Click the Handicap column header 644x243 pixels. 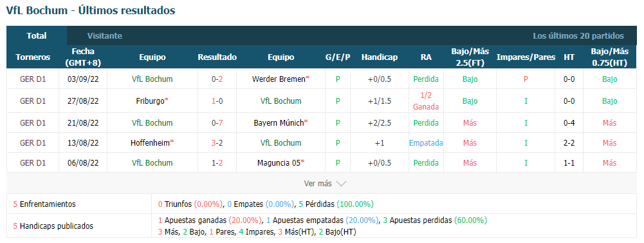coord(380,57)
